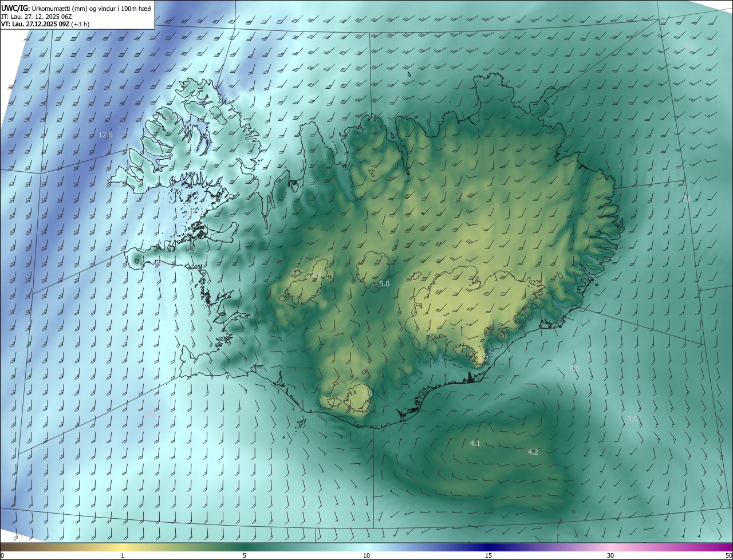This screenshot has height=560, width=733.
Task: Click the title text "Úrkomumætti (mm) og vindur í 100m hæð"
Action: (91, 8)
